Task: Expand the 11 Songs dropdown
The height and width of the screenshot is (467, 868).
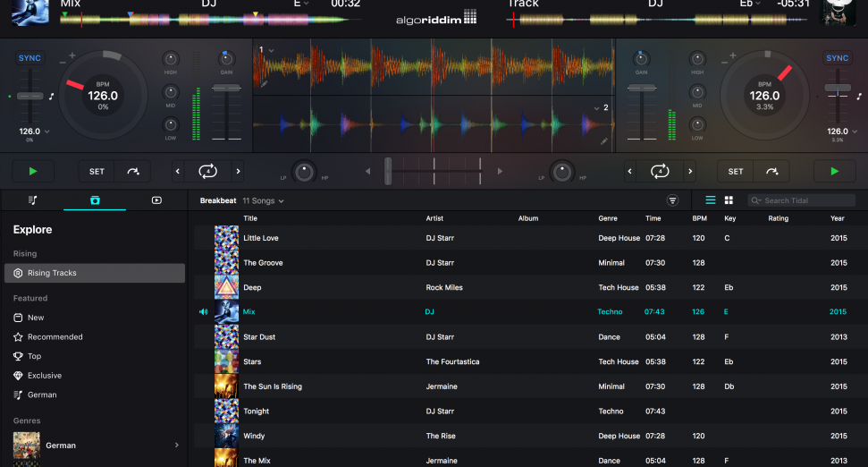Action: tap(264, 201)
